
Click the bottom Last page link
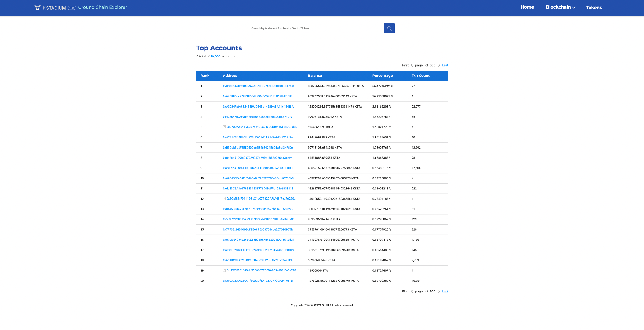pyautogui.click(x=445, y=291)
